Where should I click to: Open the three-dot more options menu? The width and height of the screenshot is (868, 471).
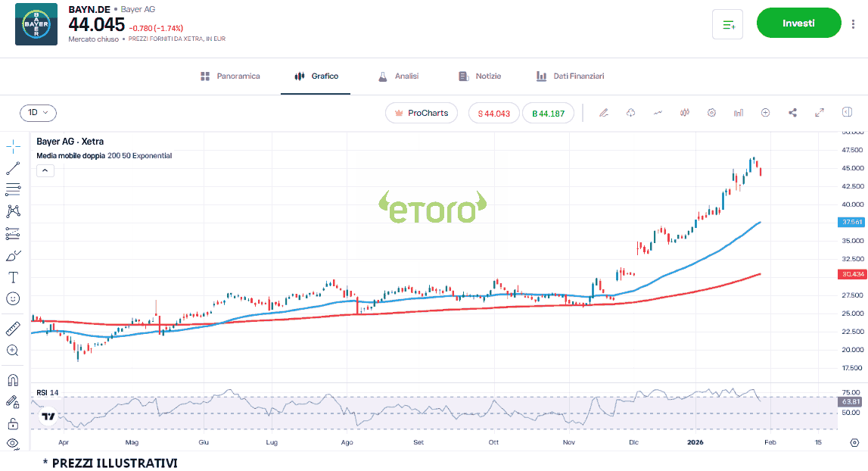click(854, 24)
